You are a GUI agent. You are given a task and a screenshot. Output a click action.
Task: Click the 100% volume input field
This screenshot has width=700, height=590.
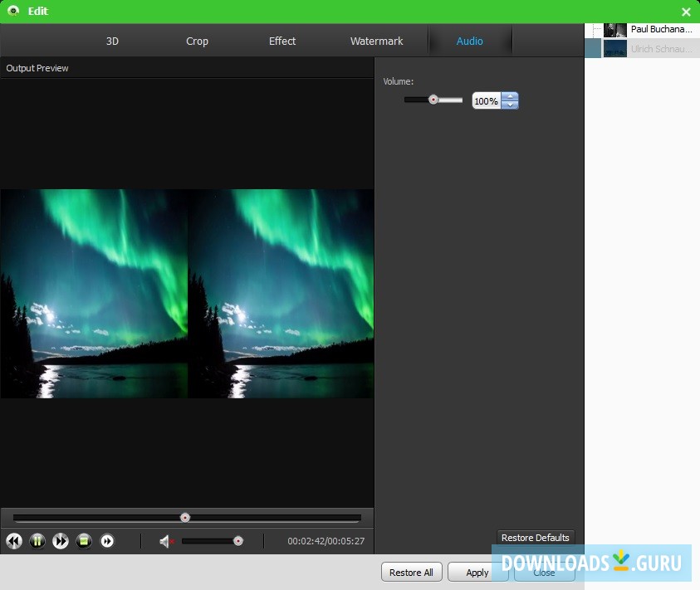[x=486, y=101]
